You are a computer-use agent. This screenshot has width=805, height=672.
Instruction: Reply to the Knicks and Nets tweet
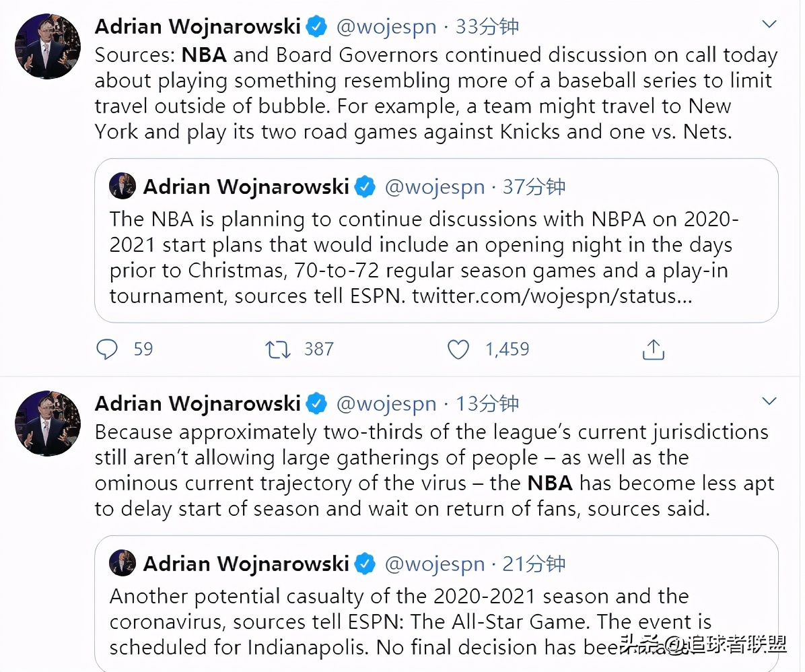point(107,349)
